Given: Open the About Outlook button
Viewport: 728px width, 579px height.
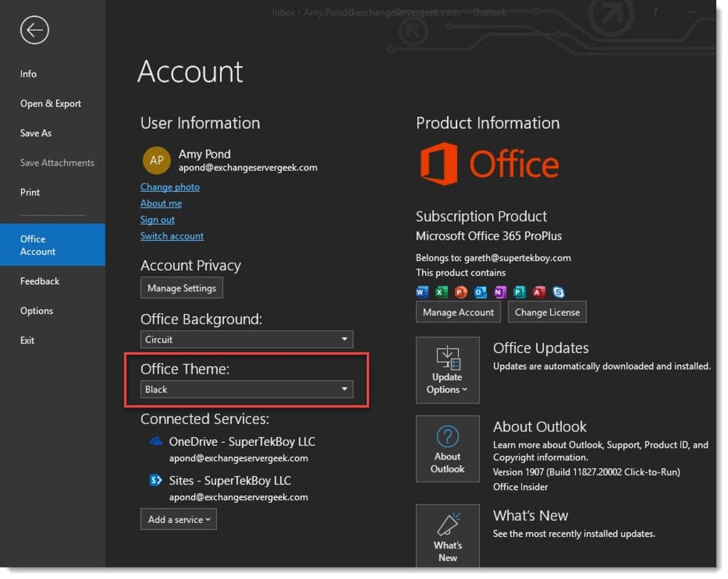Looking at the screenshot, I should pos(448,449).
